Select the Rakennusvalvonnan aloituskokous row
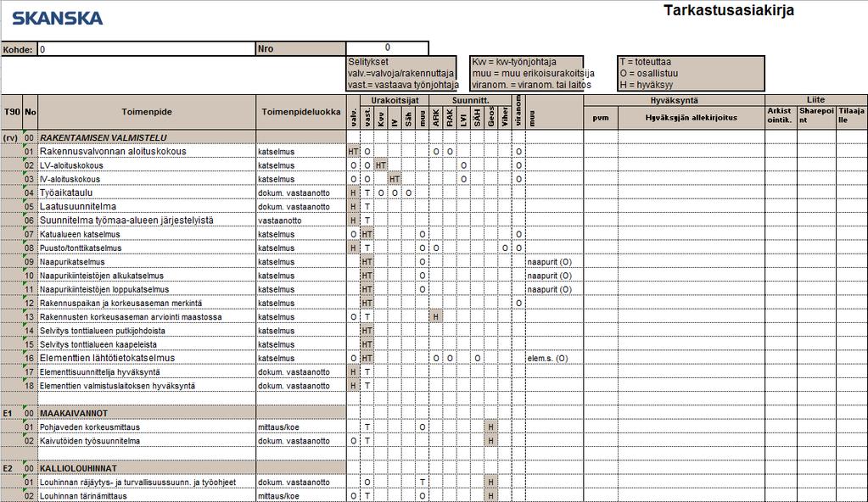Screen dimensions: 868x502 click(x=434, y=151)
